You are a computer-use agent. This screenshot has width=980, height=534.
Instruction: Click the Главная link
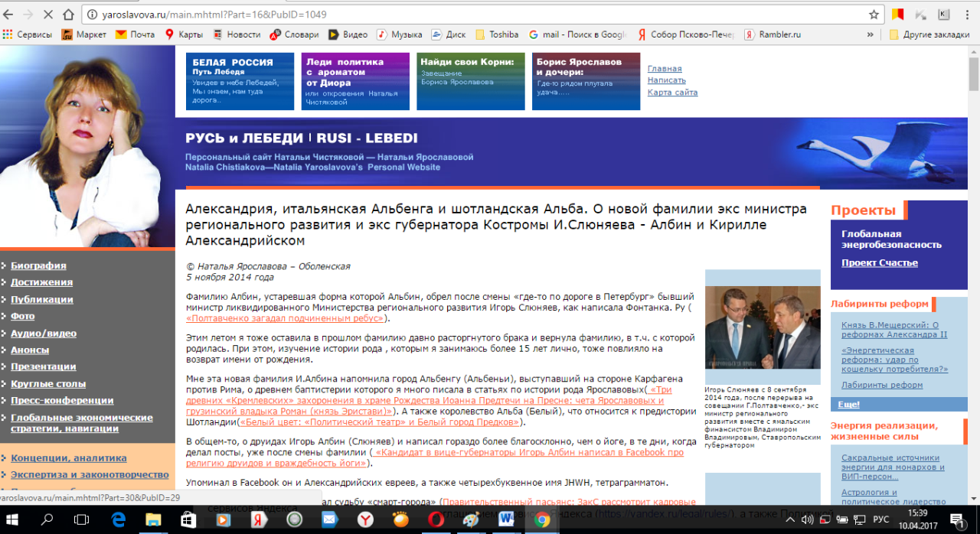[x=665, y=69]
